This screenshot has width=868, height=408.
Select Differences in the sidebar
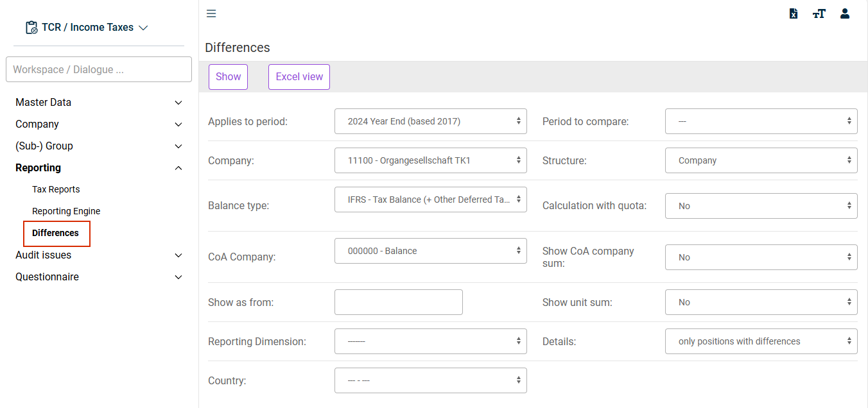click(56, 234)
